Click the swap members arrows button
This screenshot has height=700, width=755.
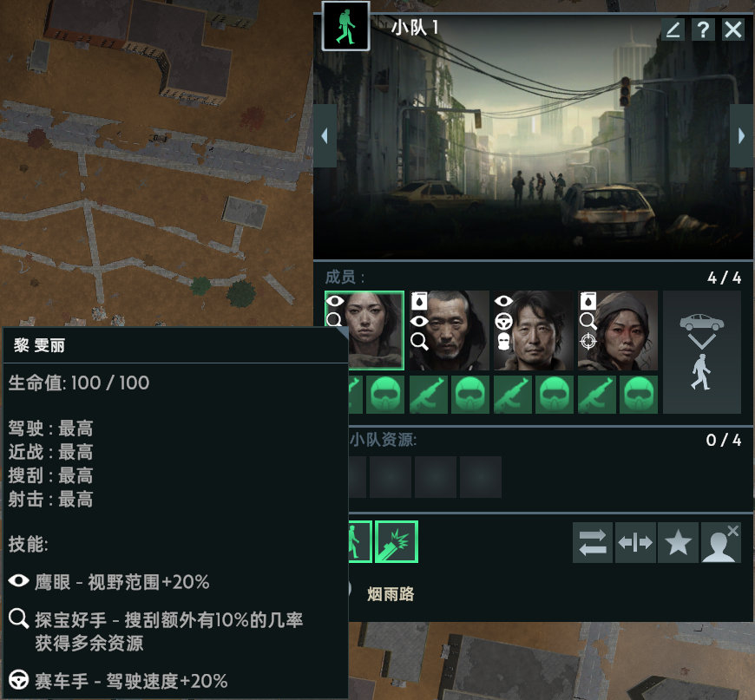point(593,543)
